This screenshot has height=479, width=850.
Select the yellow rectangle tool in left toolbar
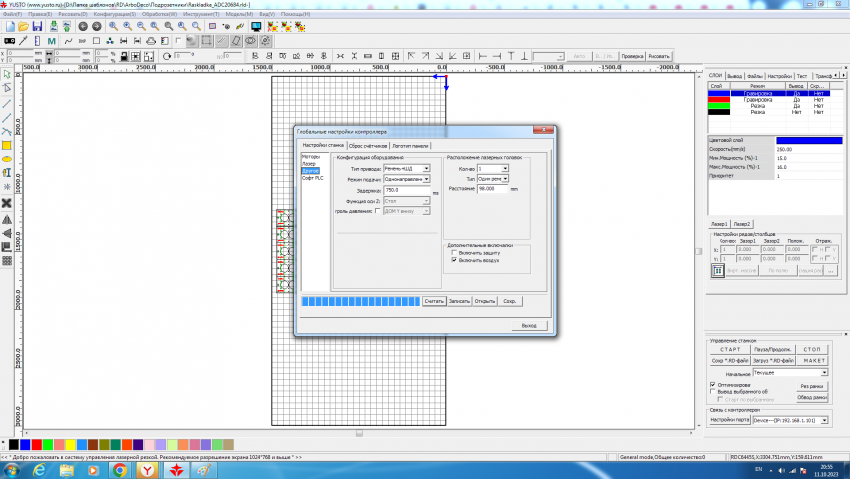tap(7, 145)
